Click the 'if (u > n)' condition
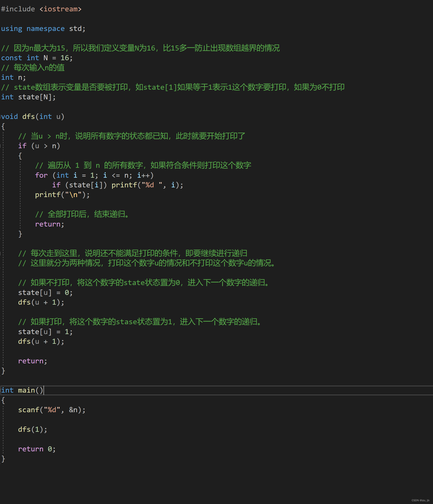The height and width of the screenshot is (504, 433). click(x=39, y=146)
